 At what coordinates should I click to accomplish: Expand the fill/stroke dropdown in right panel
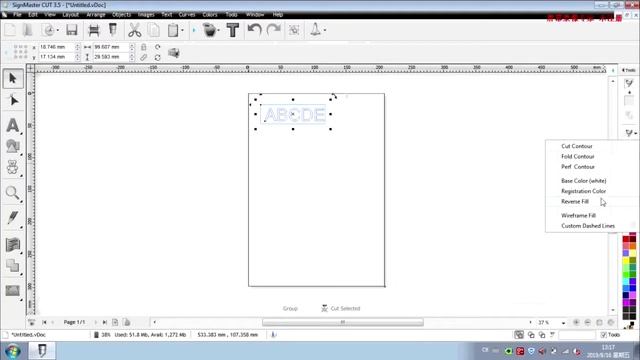pos(635,133)
